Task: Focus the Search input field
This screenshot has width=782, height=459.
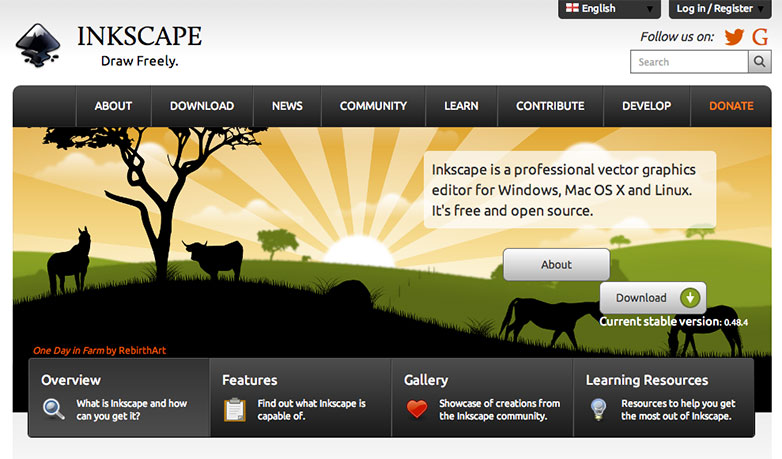Action: (689, 62)
